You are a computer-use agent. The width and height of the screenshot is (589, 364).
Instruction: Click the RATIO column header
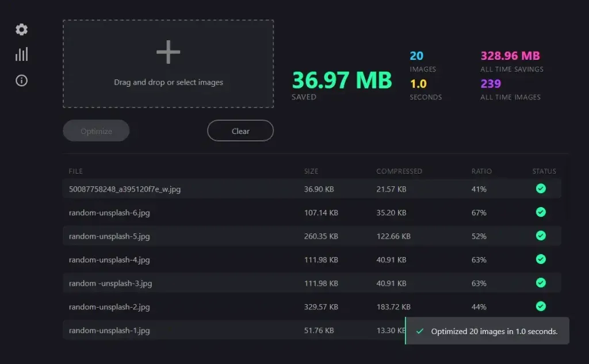pyautogui.click(x=481, y=171)
